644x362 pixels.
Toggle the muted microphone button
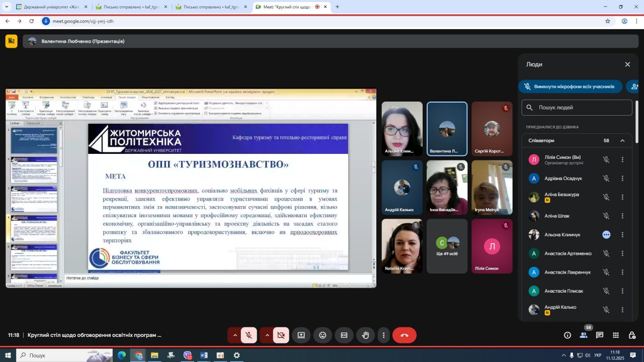click(x=249, y=335)
